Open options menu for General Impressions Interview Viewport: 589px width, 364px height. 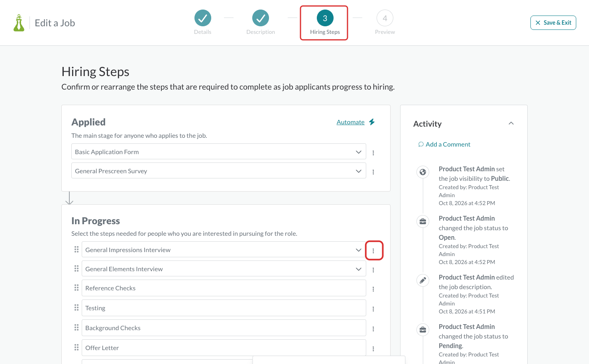pos(373,250)
